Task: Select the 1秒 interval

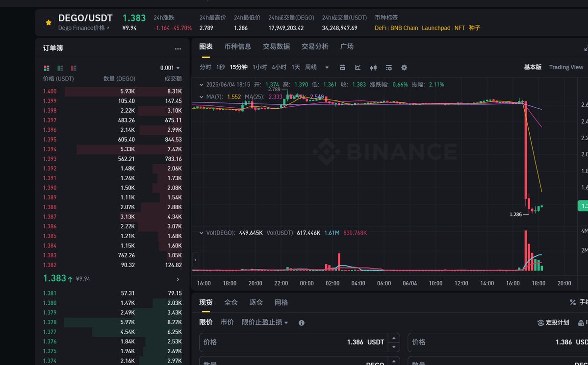Action: click(221, 67)
